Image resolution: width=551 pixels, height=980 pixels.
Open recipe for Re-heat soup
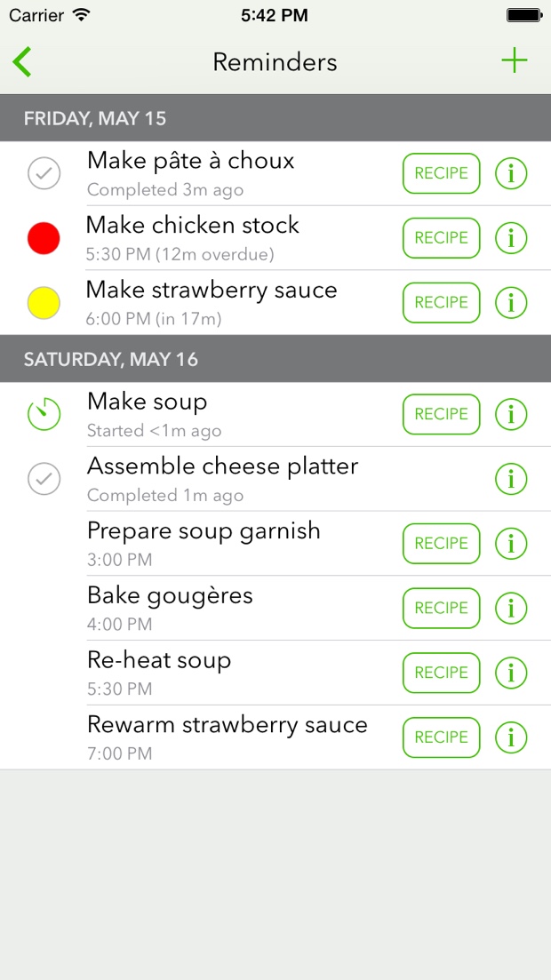441,673
